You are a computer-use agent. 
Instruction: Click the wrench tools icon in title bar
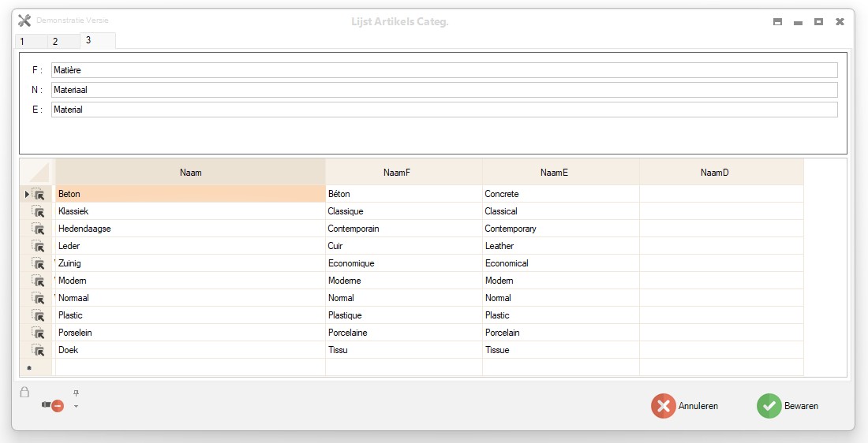(x=24, y=21)
